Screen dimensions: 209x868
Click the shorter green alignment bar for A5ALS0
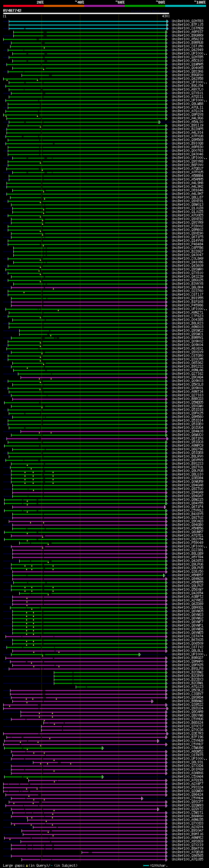coord(85,122)
